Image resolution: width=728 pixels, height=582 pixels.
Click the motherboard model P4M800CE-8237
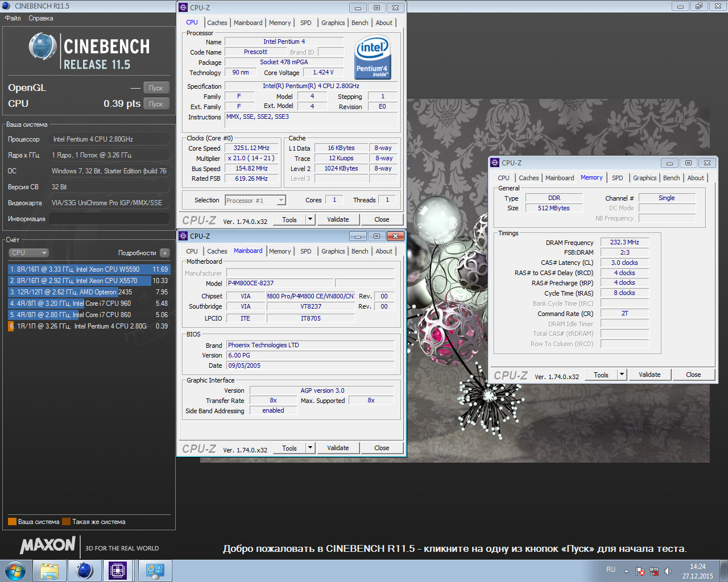[x=280, y=283]
